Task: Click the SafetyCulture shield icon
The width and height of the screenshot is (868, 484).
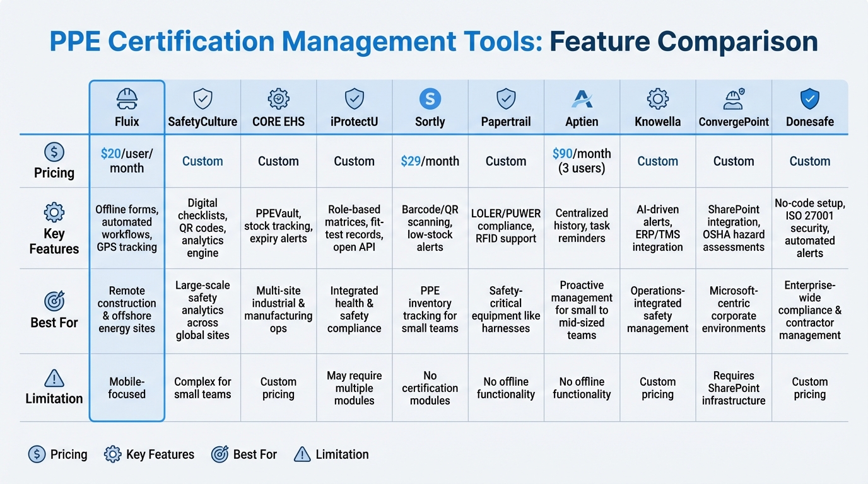Action: 202,98
